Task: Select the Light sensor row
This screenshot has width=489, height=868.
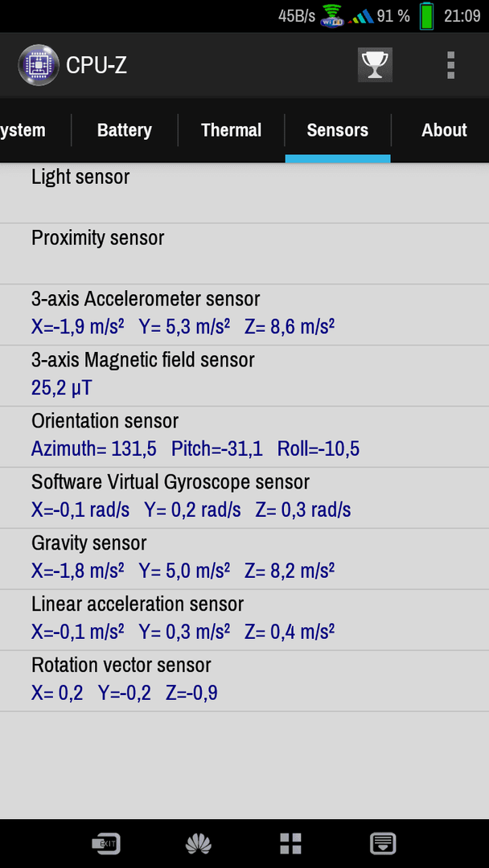Action: (x=244, y=193)
